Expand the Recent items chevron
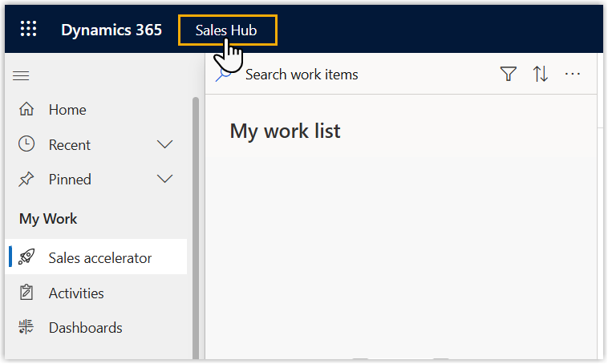Image resolution: width=608 pixels, height=364 pixels. pos(164,144)
